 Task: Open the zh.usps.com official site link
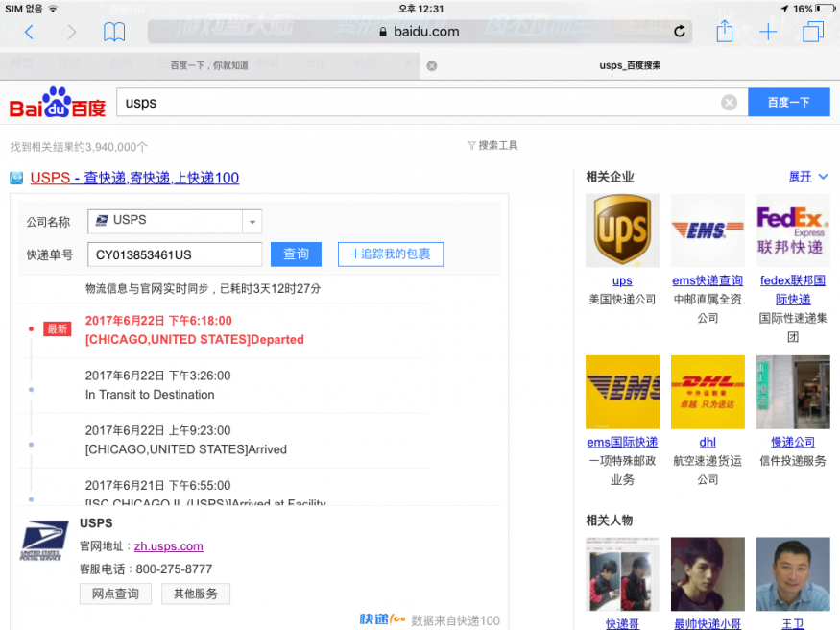[x=168, y=545]
